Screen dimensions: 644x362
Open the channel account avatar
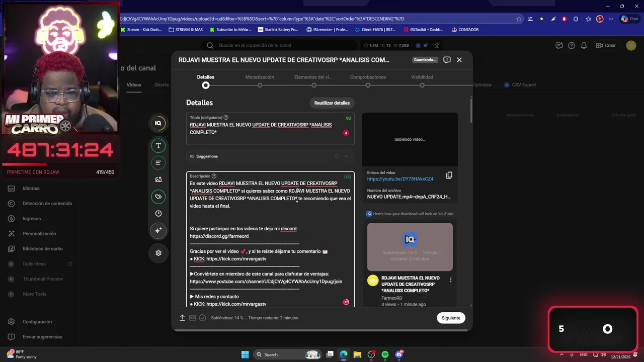coord(631,45)
